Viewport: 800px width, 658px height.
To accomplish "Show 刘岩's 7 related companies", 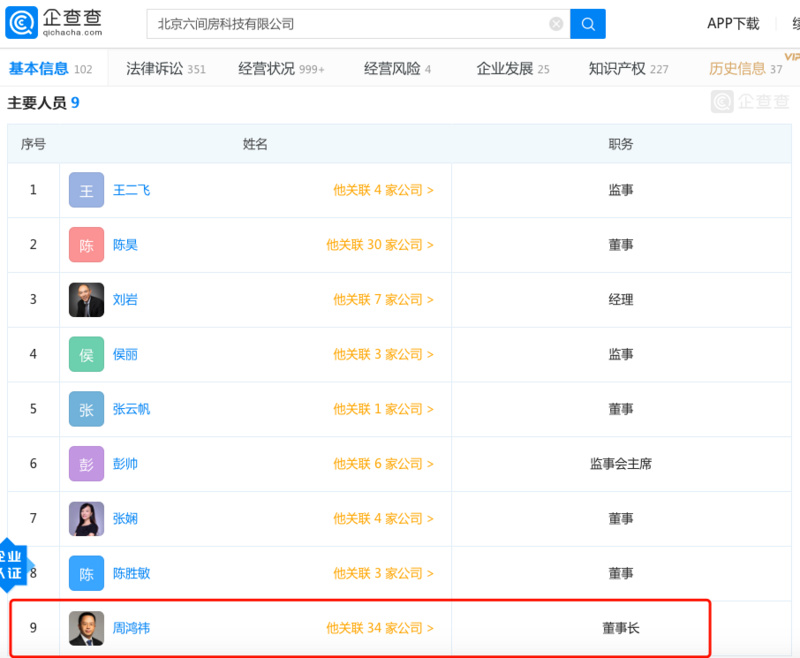I will 383,300.
